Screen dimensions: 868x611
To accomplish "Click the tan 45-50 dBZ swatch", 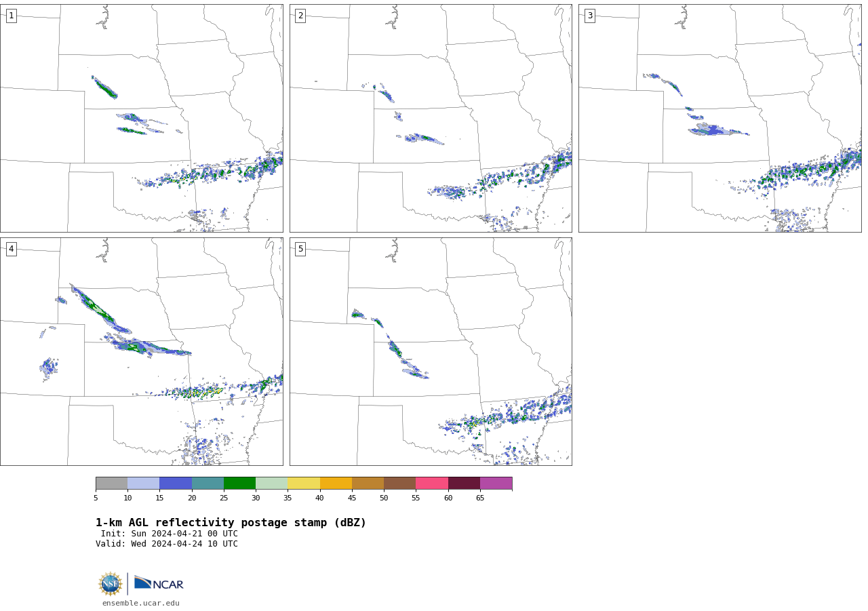I will coord(368,483).
